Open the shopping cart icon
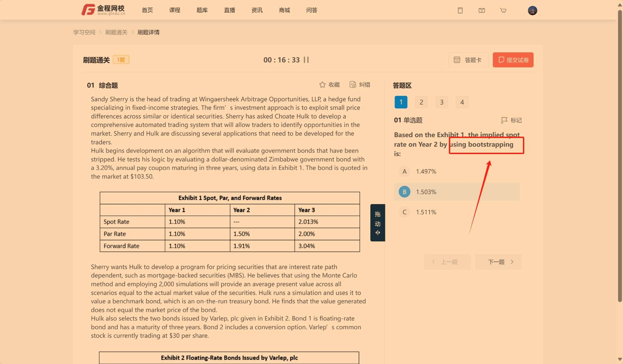Screen dimensions: 623x364 click(503, 11)
